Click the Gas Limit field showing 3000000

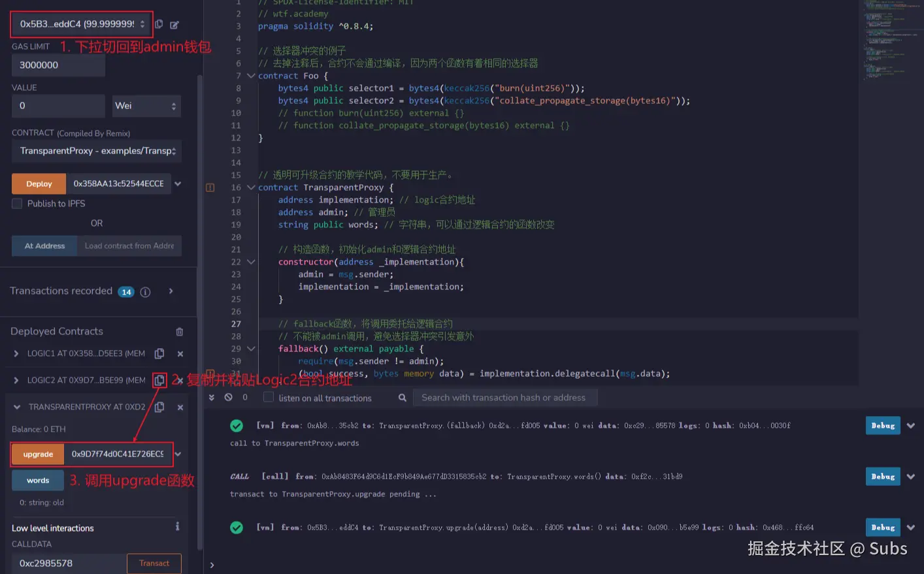click(x=58, y=65)
